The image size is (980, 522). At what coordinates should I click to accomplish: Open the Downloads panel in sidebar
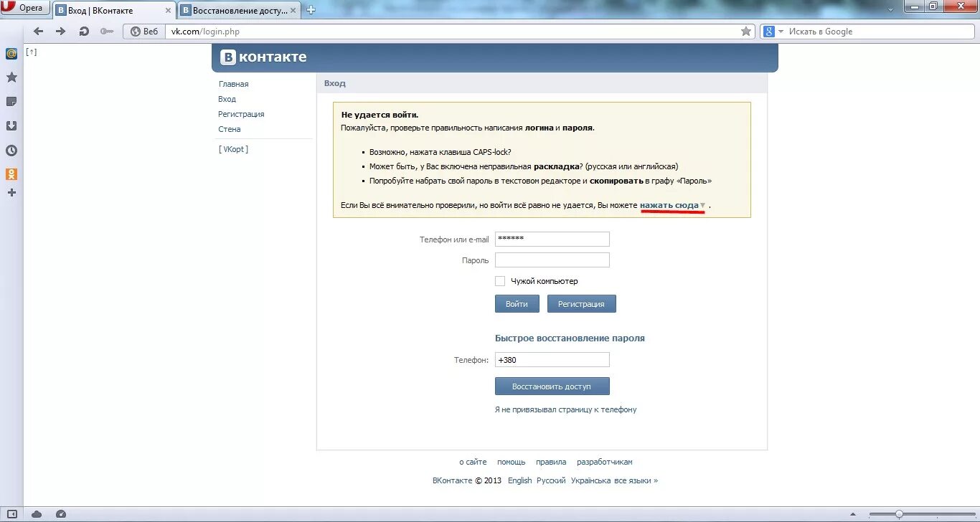[x=11, y=126]
